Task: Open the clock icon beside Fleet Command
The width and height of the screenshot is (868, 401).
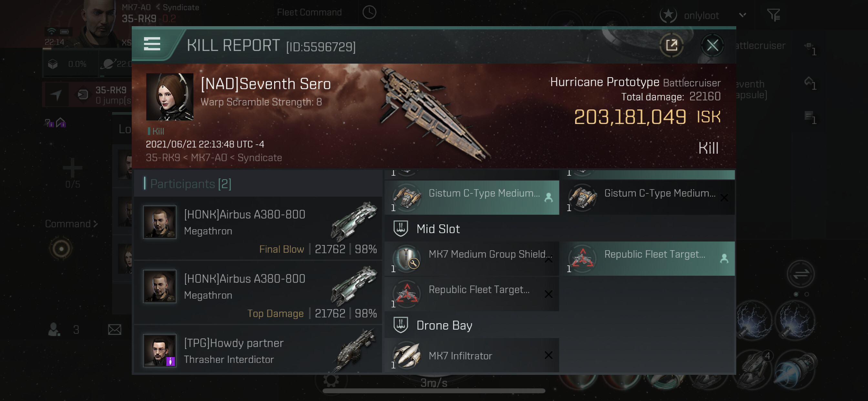Action: 369,13
